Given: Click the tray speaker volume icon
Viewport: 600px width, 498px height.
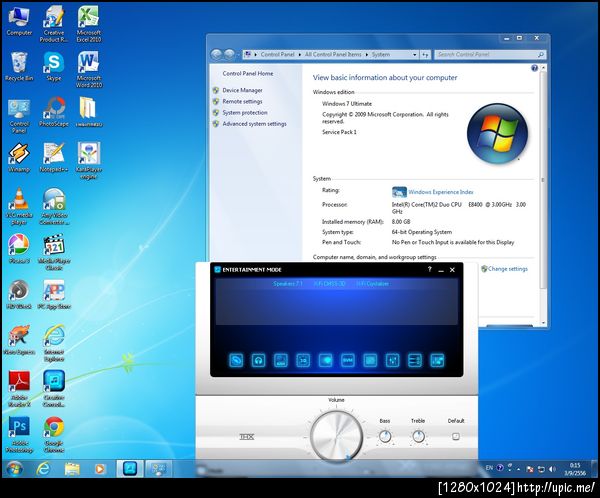Looking at the screenshot, I should 552,469.
